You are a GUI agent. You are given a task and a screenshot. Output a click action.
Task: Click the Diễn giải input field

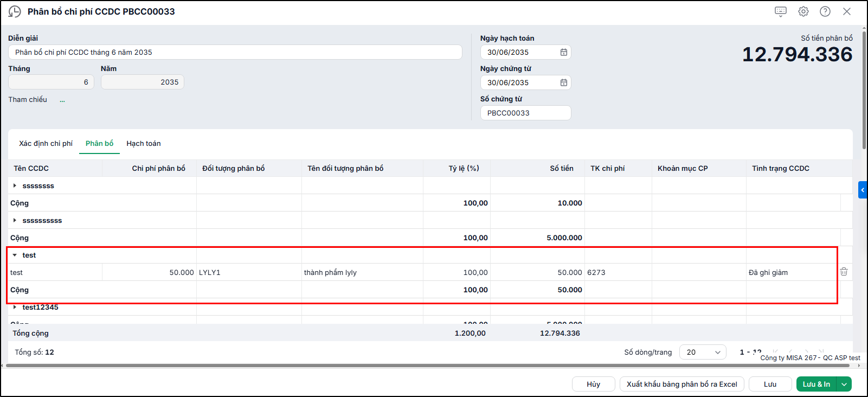[235, 52]
